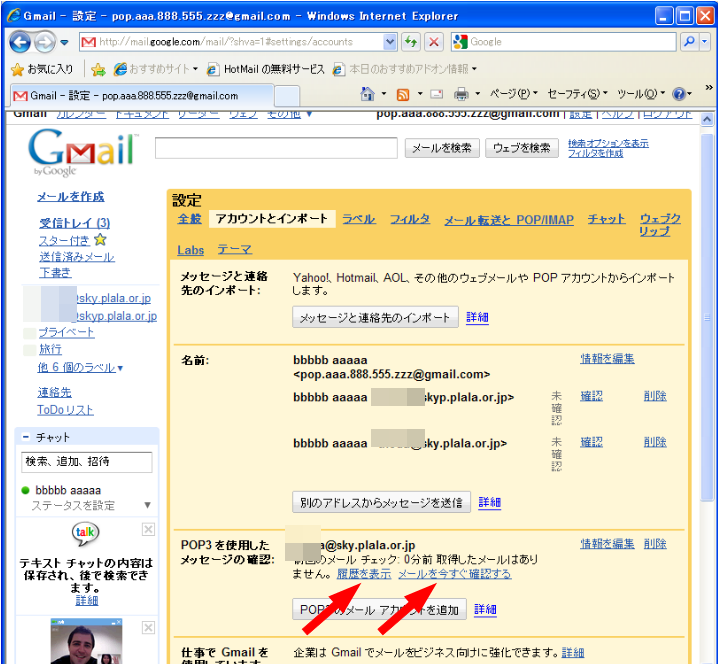Click the orange RSS feeds icon
This screenshot has width=718, height=664.
(x=403, y=94)
